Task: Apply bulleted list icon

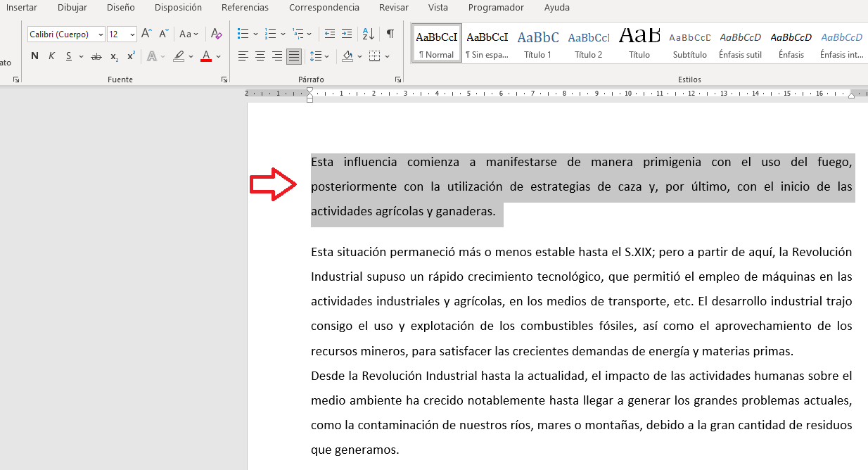Action: pos(243,34)
